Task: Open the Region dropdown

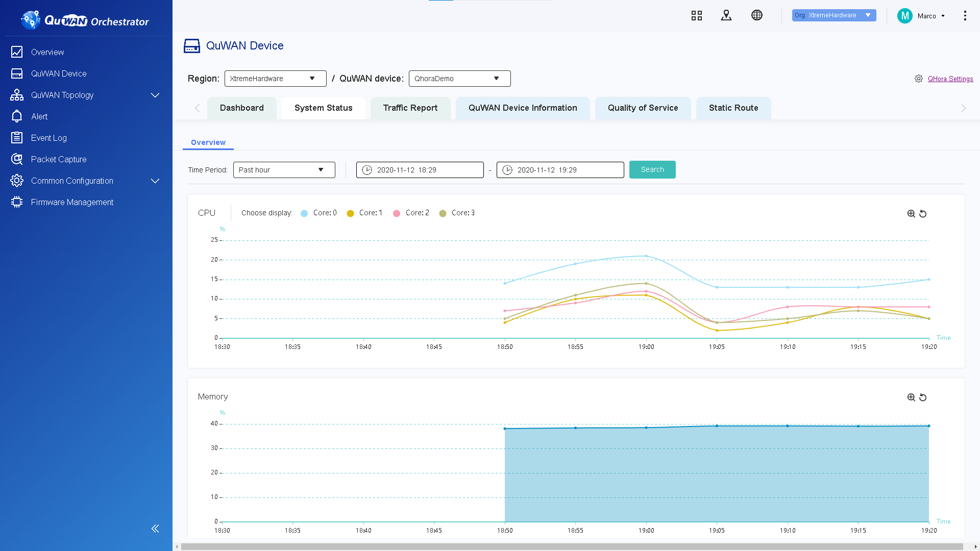Action: [x=275, y=79]
